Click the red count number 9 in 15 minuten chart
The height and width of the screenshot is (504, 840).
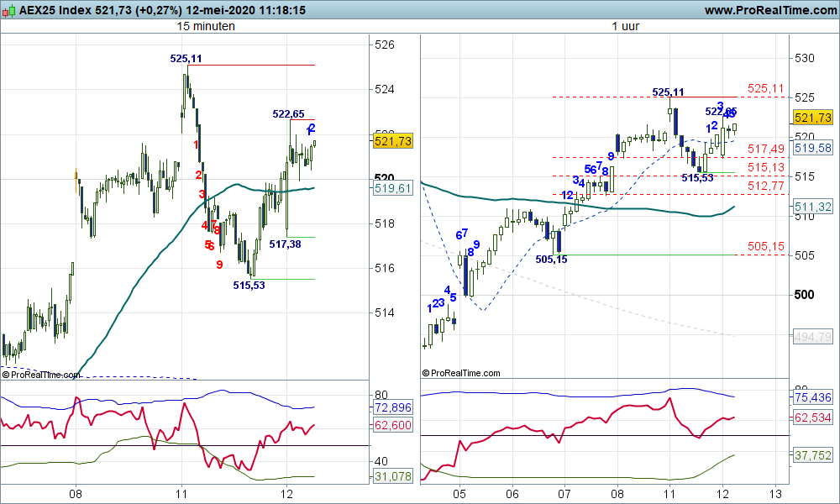[219, 265]
